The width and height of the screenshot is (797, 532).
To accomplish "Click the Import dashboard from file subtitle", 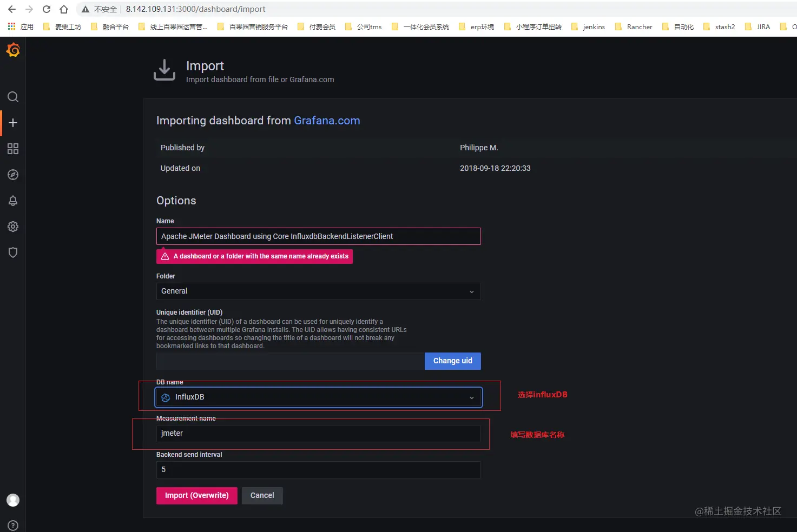I will tap(260, 79).
